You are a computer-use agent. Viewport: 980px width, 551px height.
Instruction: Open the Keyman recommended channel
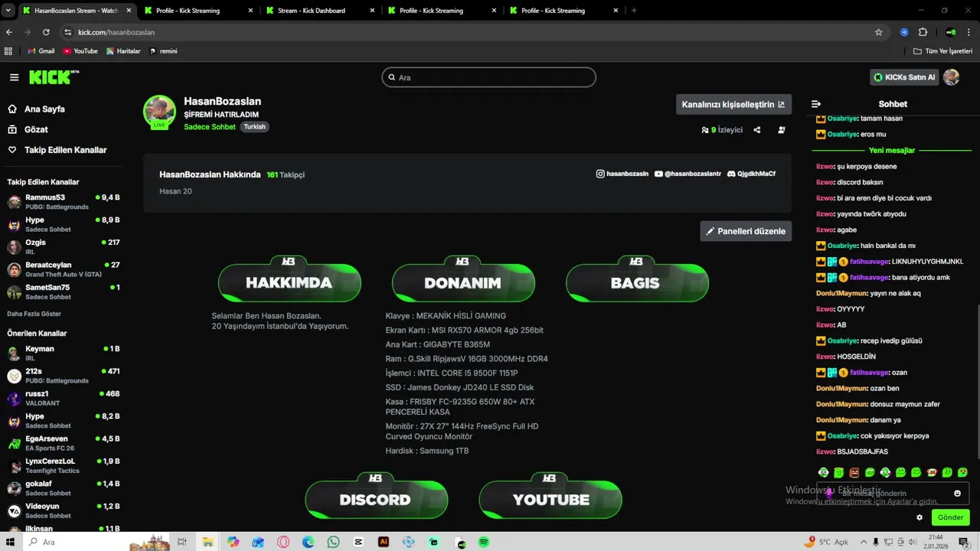pyautogui.click(x=64, y=354)
